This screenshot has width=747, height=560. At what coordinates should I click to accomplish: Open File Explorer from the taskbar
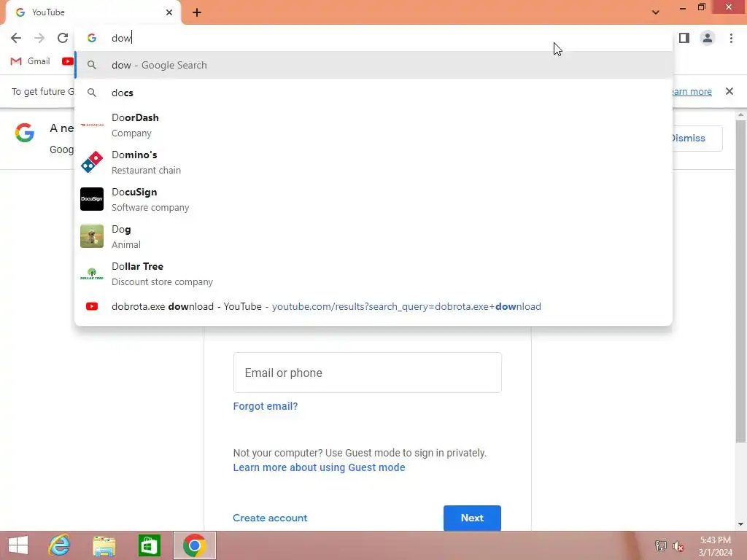pyautogui.click(x=104, y=545)
